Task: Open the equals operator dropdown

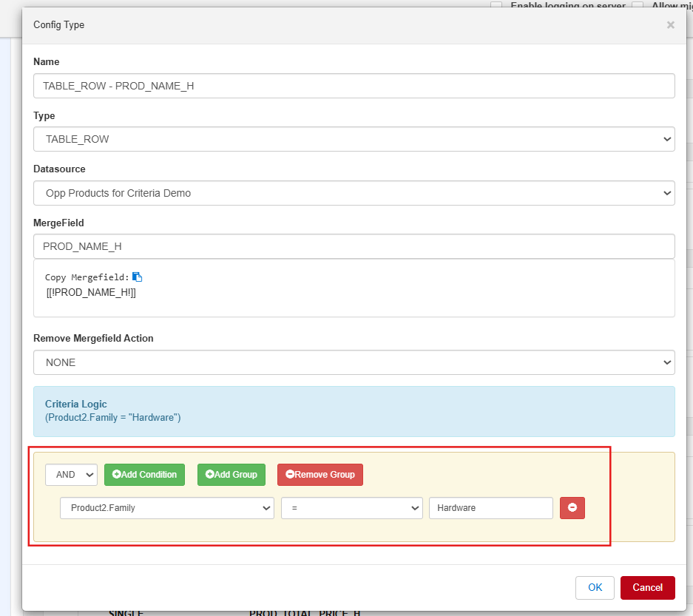Action: [x=352, y=508]
